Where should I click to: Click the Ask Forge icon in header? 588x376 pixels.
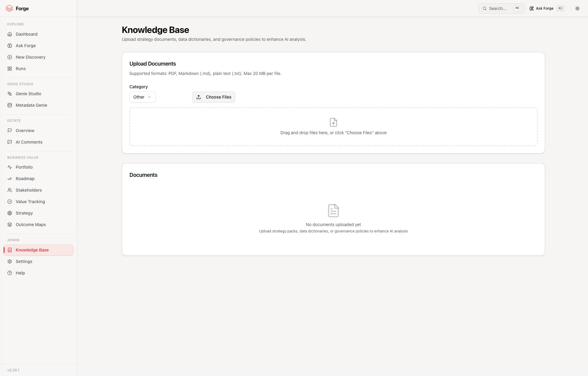(x=532, y=8)
